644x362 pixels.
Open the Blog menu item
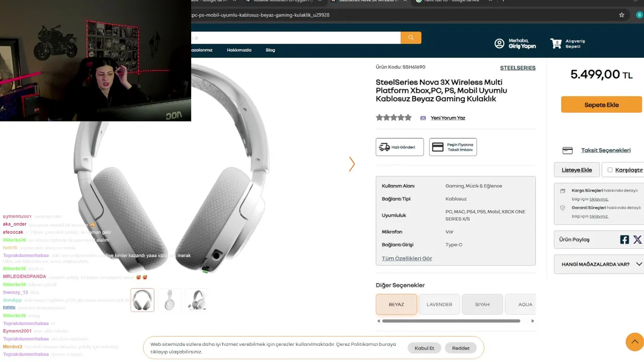tap(270, 50)
